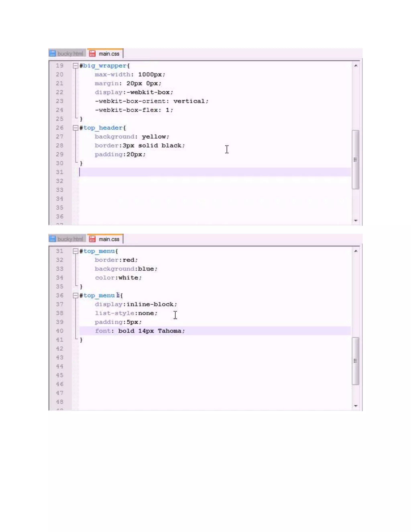Click on 'background:blue;' line
The image size is (411, 532).
pyautogui.click(x=126, y=269)
